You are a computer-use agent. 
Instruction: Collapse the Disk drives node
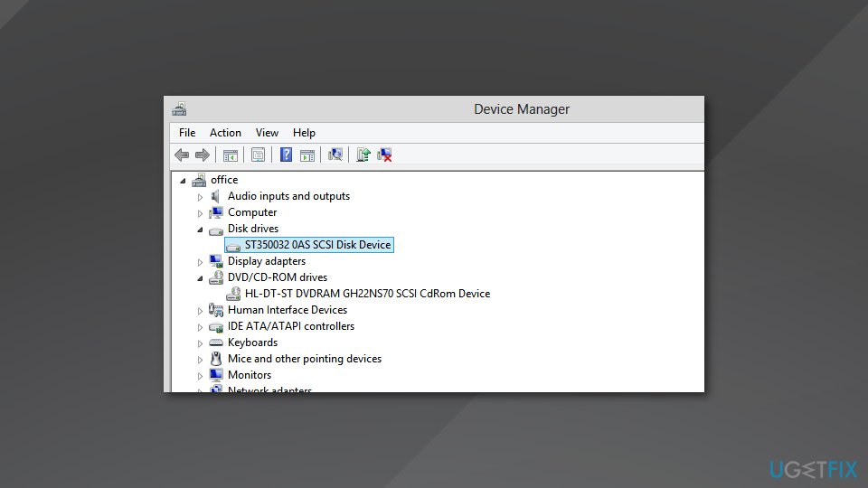click(x=200, y=230)
